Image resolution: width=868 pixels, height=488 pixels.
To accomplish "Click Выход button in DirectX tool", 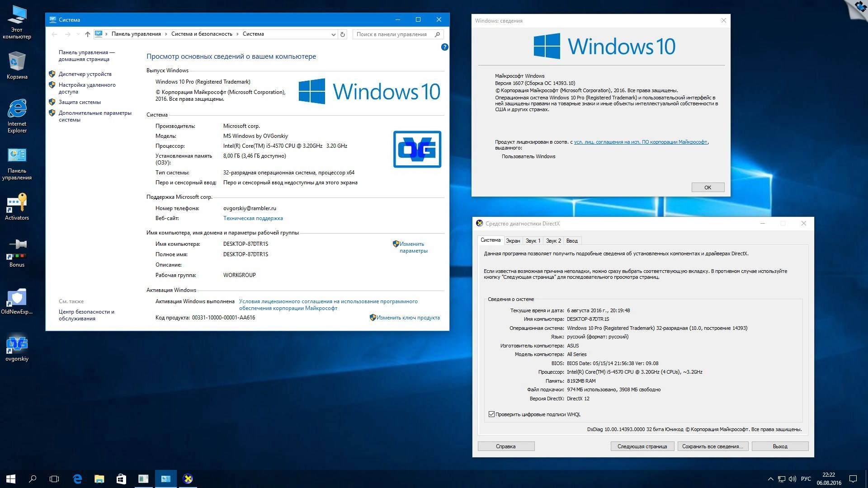I will pyautogui.click(x=780, y=446).
